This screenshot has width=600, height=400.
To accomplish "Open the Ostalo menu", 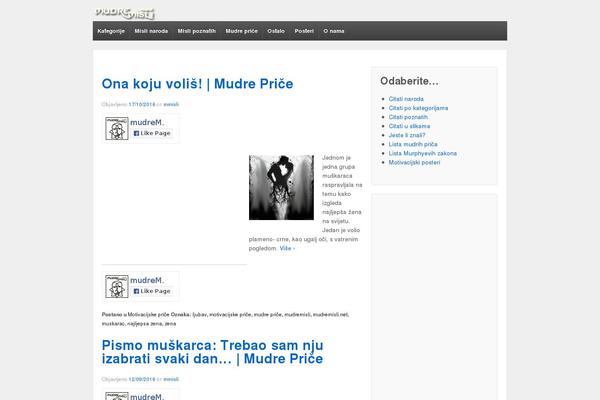I will 276,31.
